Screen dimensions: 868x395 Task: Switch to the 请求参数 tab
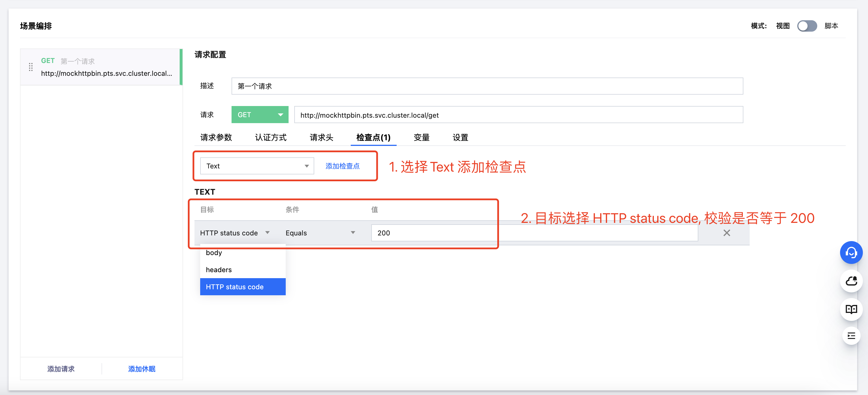[216, 137]
